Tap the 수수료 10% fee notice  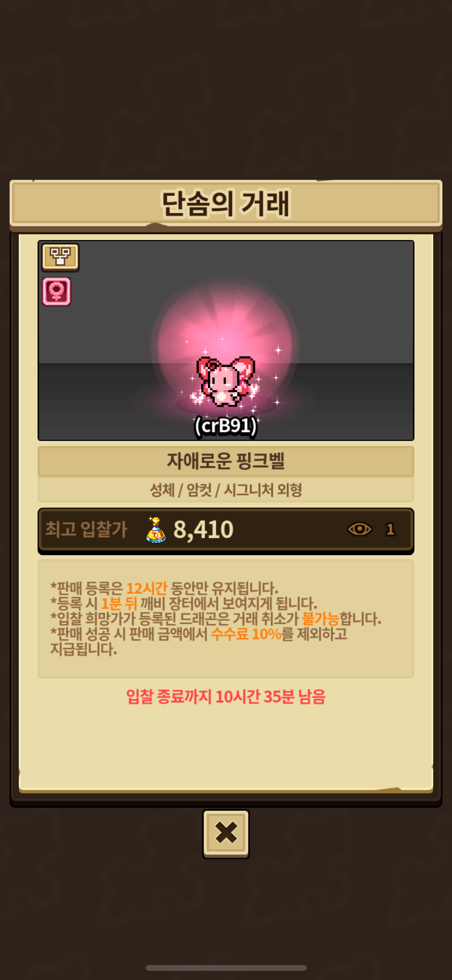tap(246, 634)
